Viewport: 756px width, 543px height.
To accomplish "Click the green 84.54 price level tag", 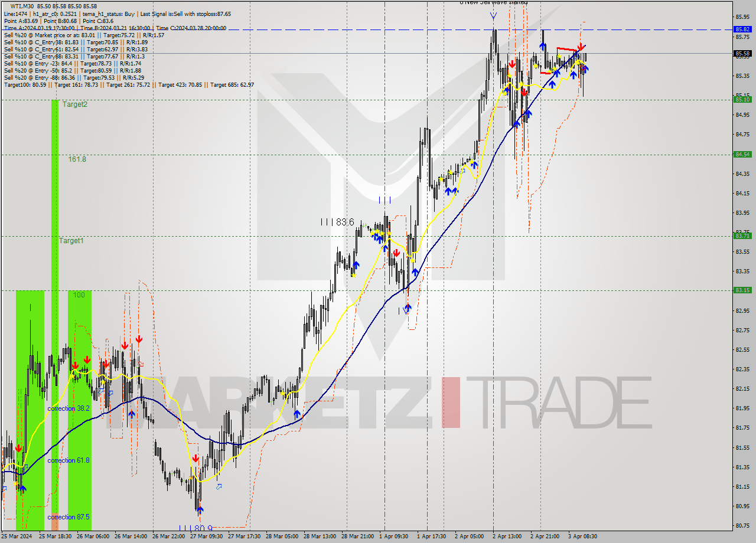I will tap(742, 155).
